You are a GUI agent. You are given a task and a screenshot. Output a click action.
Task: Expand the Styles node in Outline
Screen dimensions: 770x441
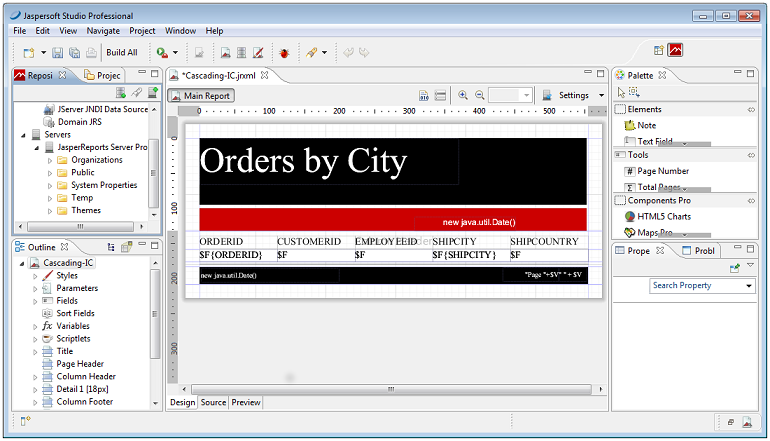35,276
